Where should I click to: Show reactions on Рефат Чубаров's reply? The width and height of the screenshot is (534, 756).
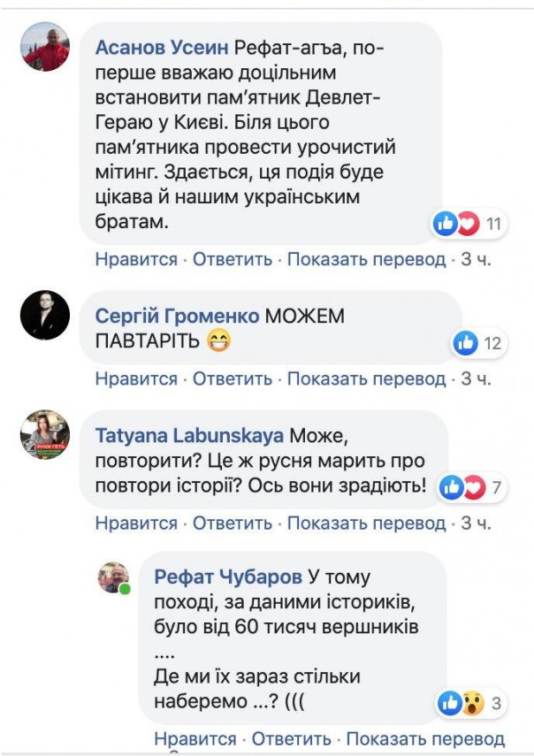point(472,704)
